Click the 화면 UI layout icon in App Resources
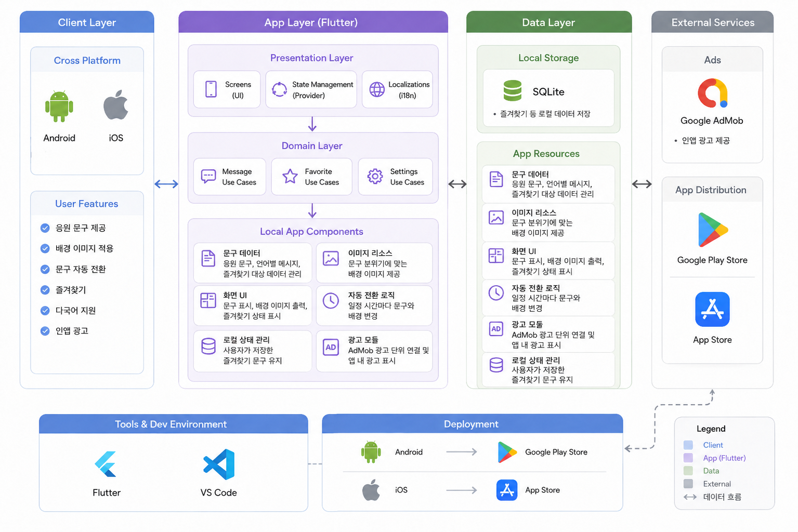 (x=496, y=256)
